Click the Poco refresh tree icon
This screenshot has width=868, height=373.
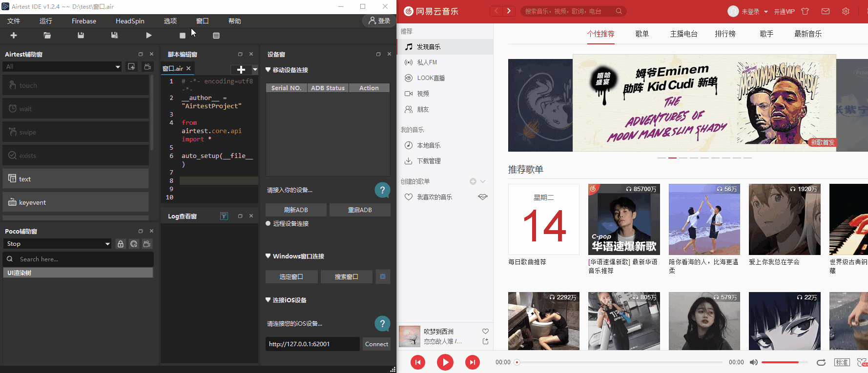click(x=134, y=244)
